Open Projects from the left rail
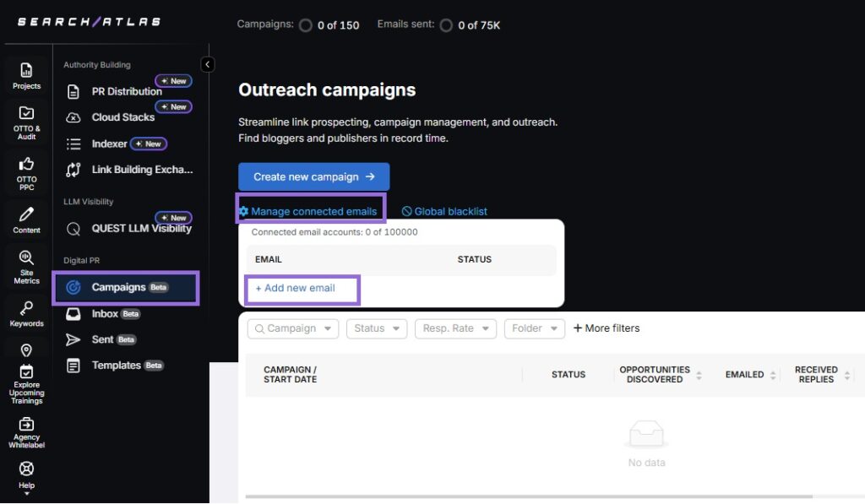This screenshot has height=504, width=865. (26, 76)
